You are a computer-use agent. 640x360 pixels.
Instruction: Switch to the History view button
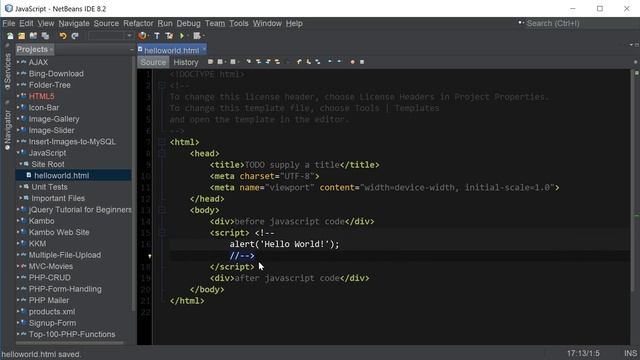(x=186, y=62)
